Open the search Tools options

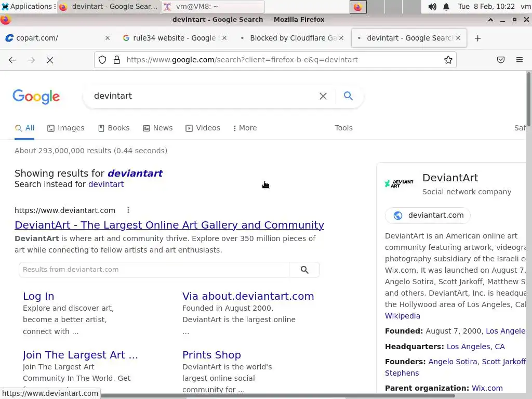coord(343,128)
